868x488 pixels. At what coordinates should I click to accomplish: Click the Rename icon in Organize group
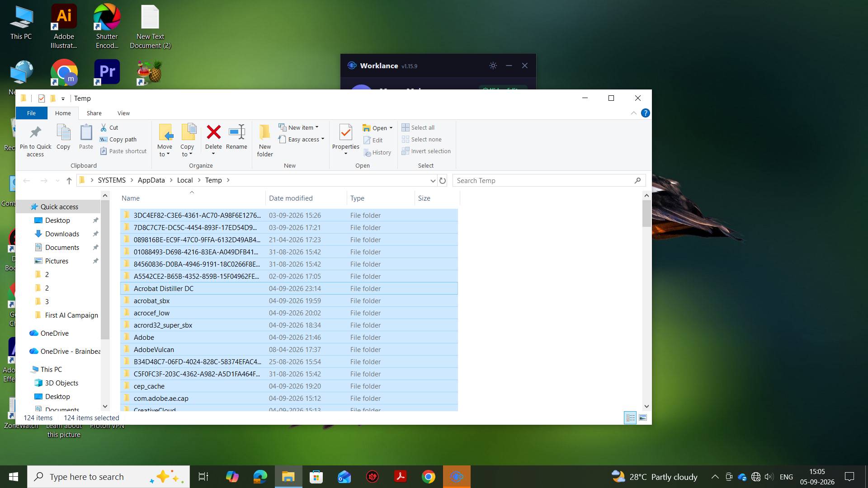[236, 132]
